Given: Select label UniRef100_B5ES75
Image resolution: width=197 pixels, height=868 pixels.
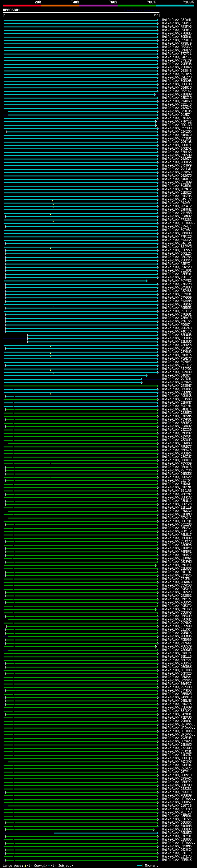Looking at the screenshot, I should 176,450.
